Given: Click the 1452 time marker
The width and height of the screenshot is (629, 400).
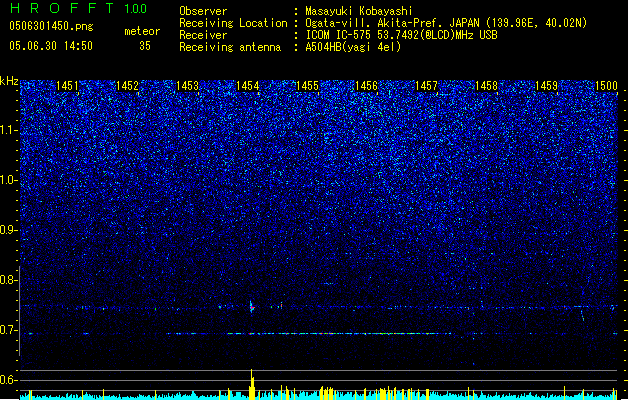Looking at the screenshot, I should coord(127,86).
